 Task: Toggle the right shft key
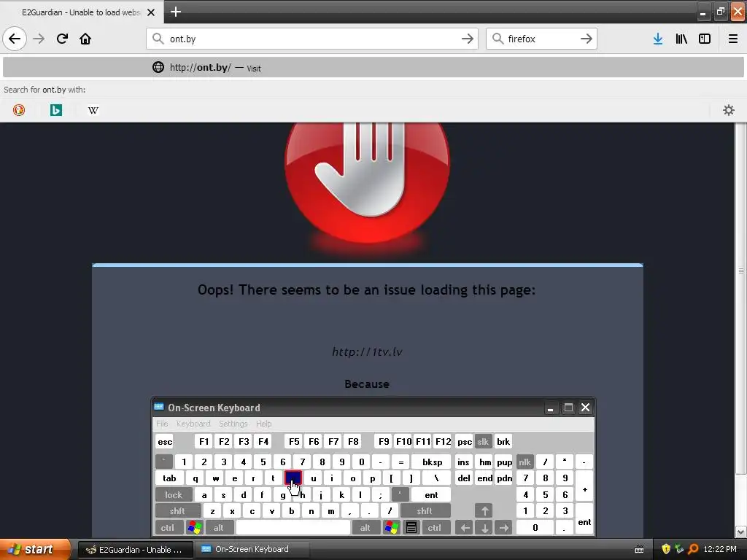pyautogui.click(x=425, y=511)
